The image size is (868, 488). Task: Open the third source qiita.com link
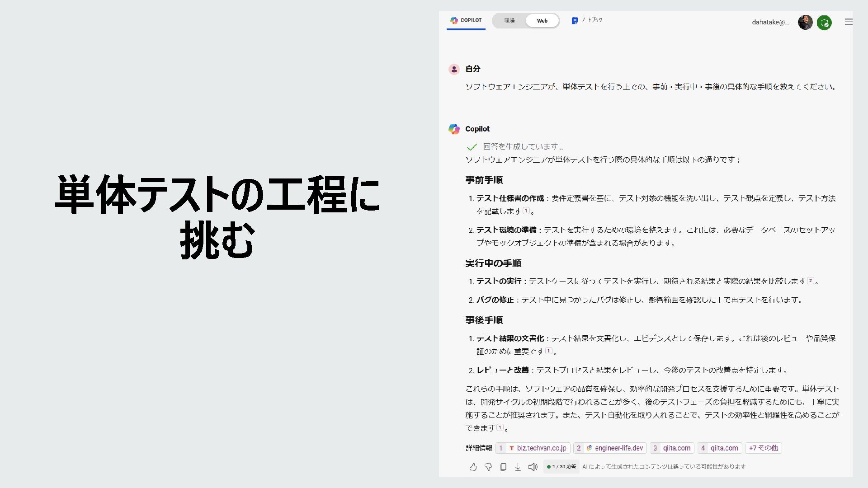tap(672, 448)
